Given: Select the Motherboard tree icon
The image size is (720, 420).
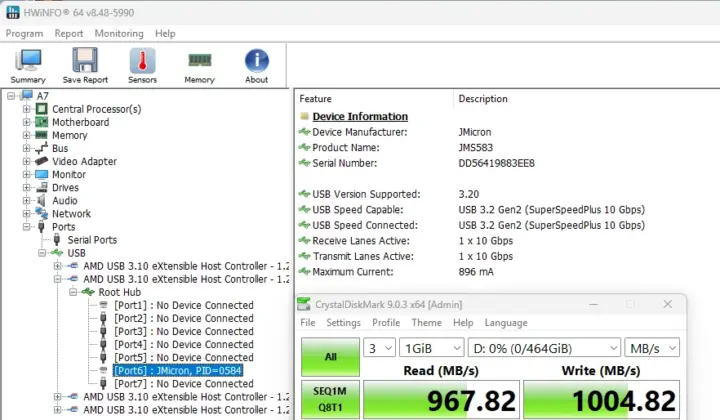Looking at the screenshot, I should (41, 122).
